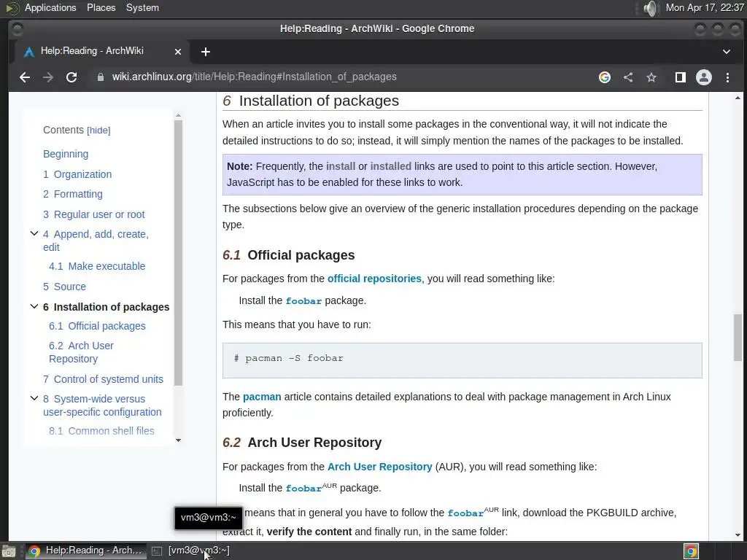Click the clock showing Mon Apr 17
The image size is (747, 560).
pyautogui.click(x=705, y=7)
